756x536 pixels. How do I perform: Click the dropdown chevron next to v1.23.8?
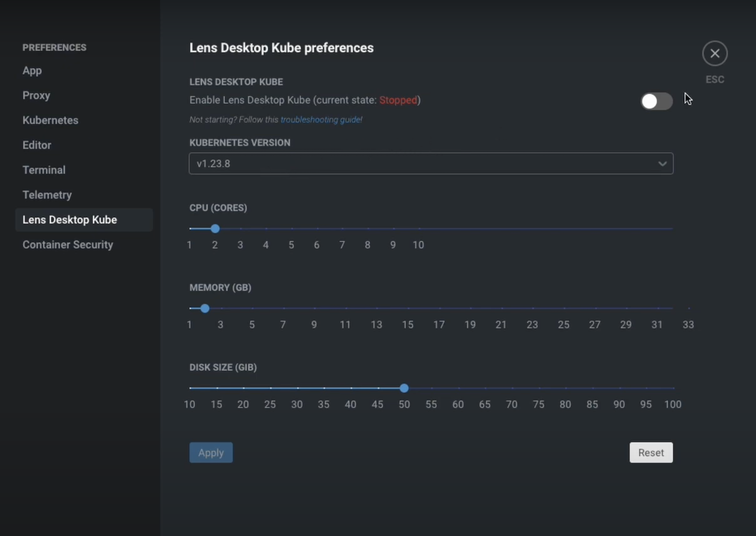(662, 164)
